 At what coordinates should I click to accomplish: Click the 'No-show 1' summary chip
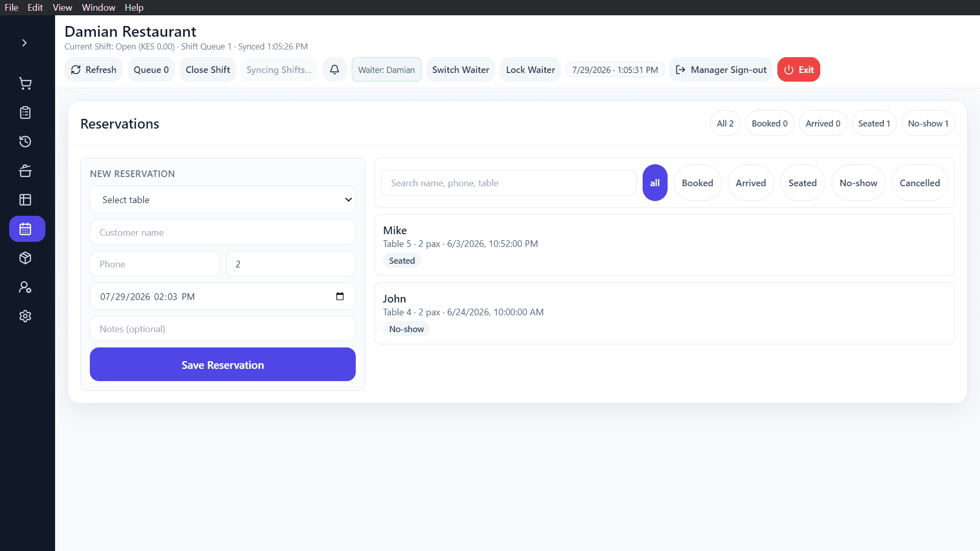pos(928,123)
